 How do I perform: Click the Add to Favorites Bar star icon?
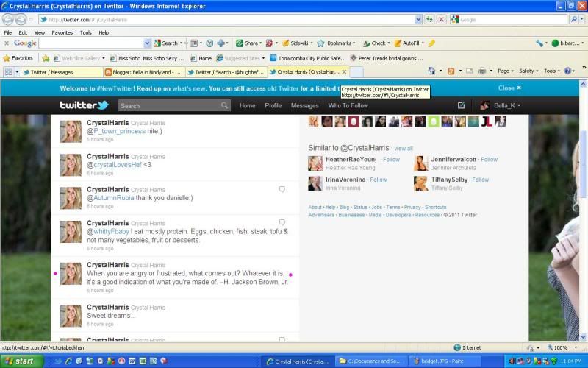point(46,58)
